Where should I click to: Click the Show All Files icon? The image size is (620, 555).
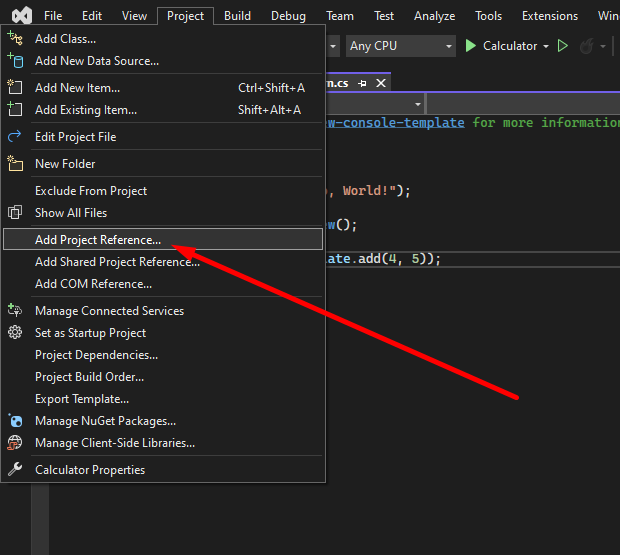click(x=15, y=213)
